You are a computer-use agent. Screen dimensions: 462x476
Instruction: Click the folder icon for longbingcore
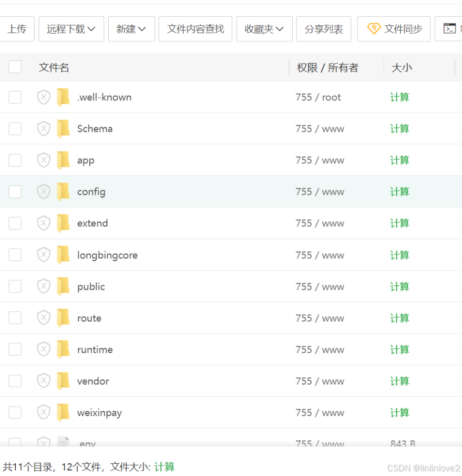click(x=63, y=255)
